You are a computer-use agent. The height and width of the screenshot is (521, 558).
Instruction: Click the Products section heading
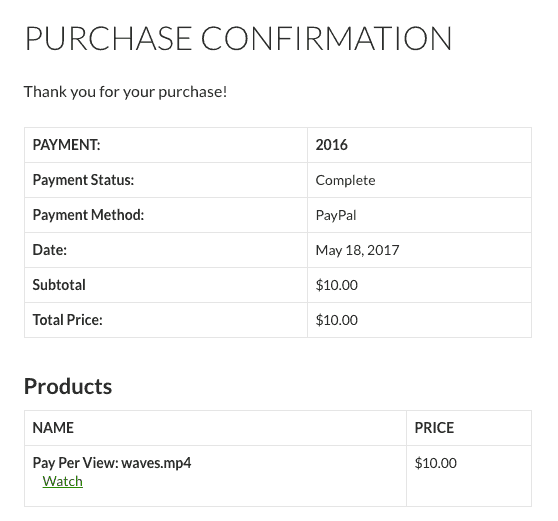point(68,386)
